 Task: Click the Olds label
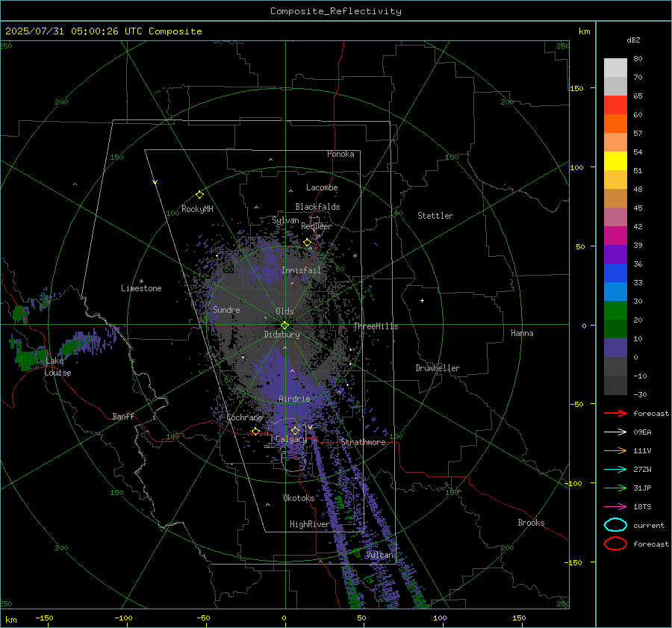point(284,311)
